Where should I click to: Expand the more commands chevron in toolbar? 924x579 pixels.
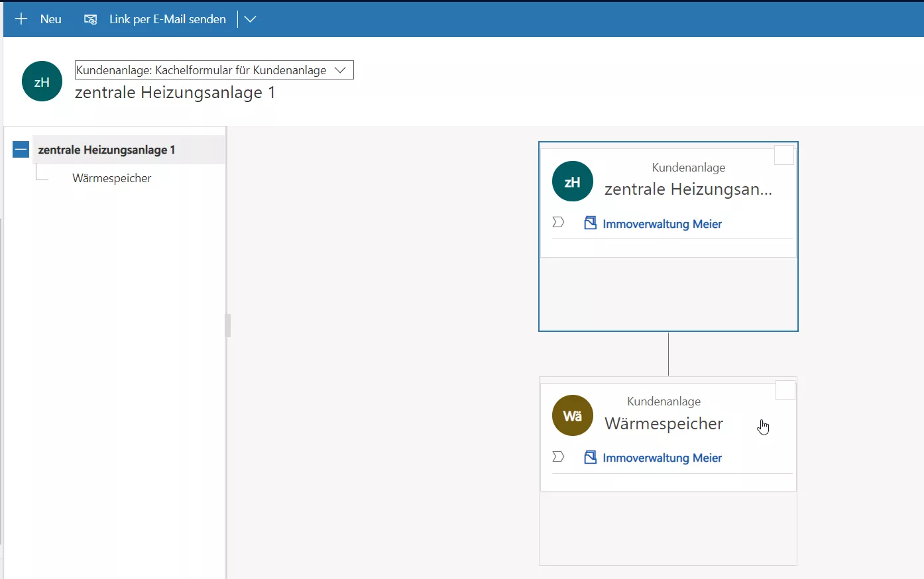[x=250, y=19]
